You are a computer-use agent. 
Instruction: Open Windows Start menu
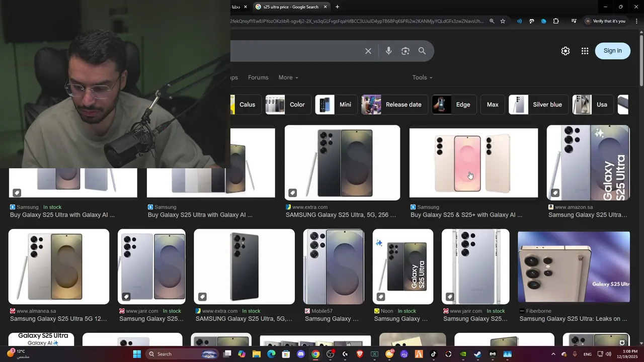coord(137,354)
